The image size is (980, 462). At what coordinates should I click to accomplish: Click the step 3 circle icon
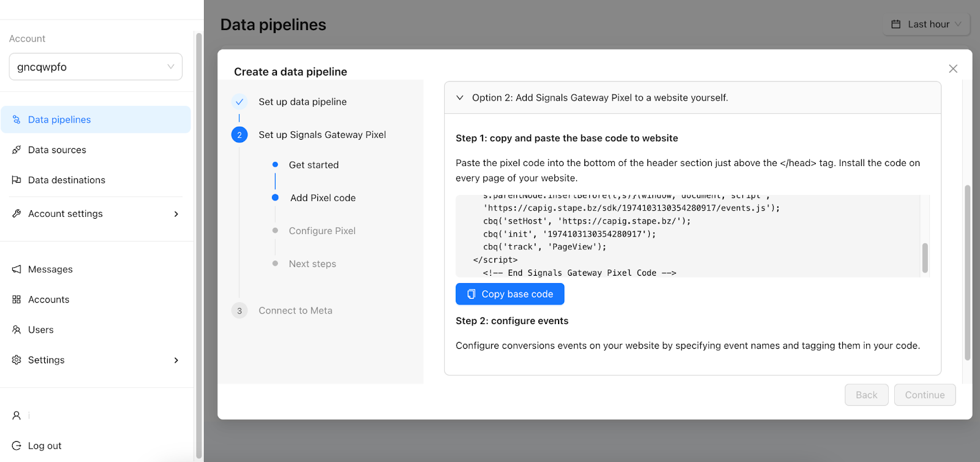[x=239, y=311]
